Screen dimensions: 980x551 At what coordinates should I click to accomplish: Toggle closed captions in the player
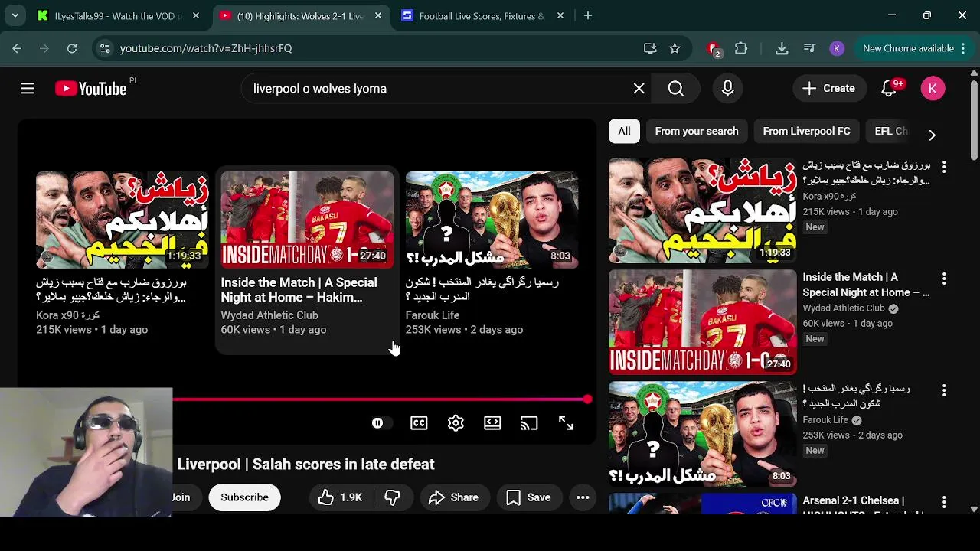[x=419, y=423]
